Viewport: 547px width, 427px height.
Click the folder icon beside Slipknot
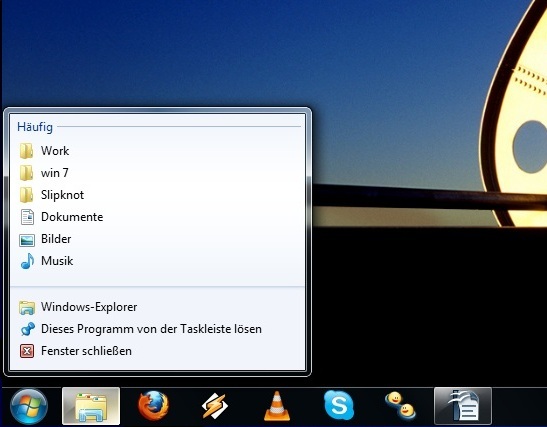tap(27, 195)
